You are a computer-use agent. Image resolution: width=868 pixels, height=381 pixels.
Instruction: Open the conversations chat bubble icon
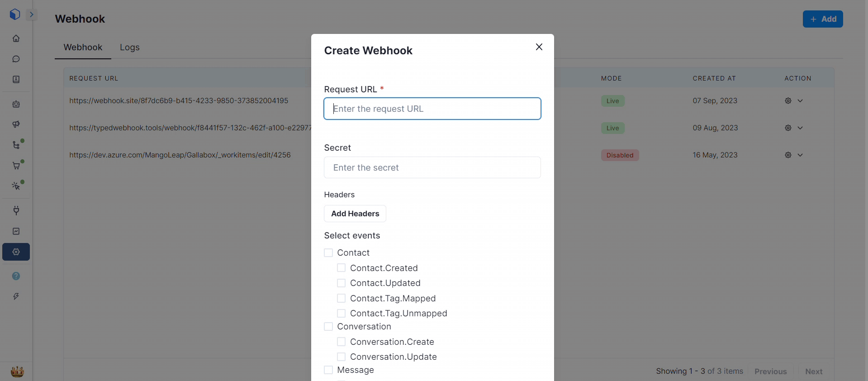tap(16, 59)
